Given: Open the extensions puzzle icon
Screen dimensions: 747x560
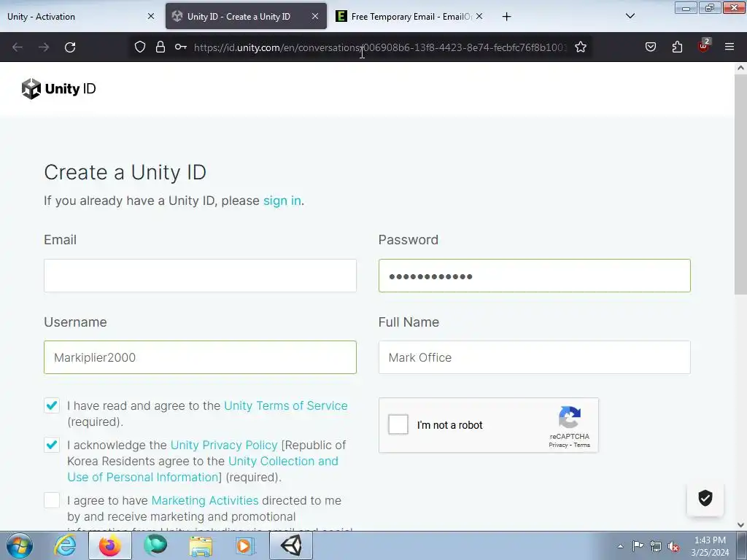Looking at the screenshot, I should pyautogui.click(x=677, y=47).
